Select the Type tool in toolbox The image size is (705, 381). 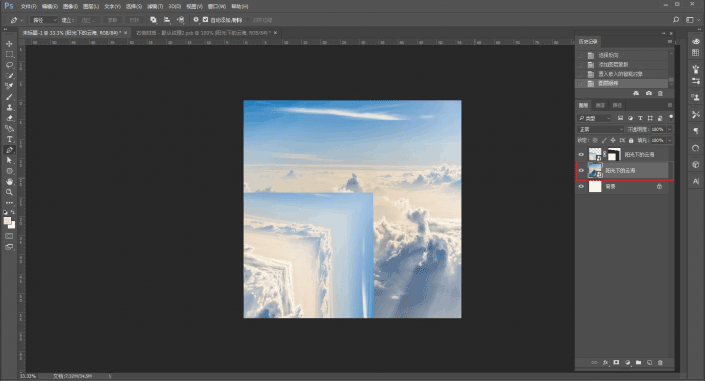coord(9,139)
